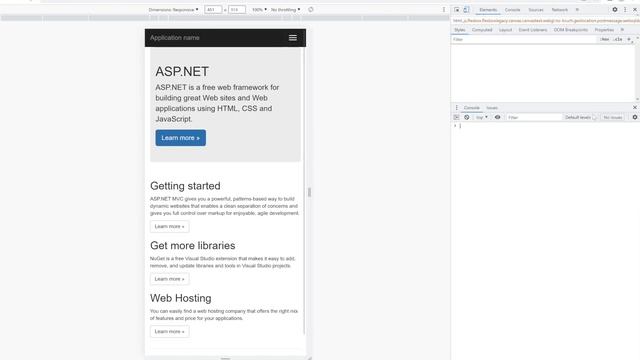Switch to the Network tab

point(560,10)
